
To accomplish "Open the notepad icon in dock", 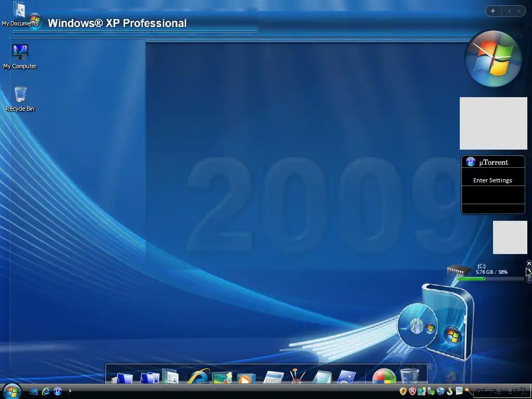I will click(x=322, y=377).
